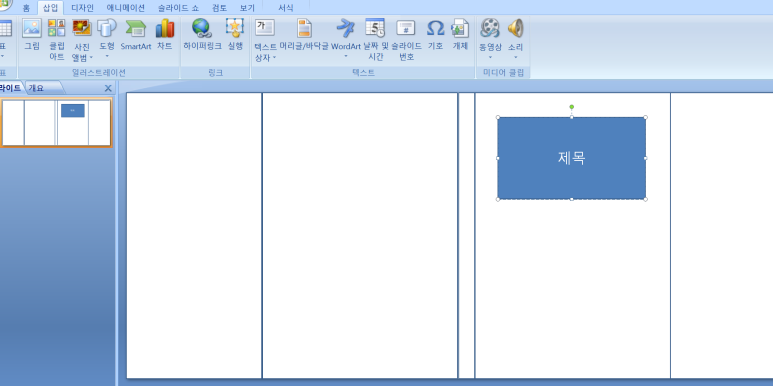Select the slide thumbnail in the pane
This screenshot has height=386, width=773.
(56, 123)
